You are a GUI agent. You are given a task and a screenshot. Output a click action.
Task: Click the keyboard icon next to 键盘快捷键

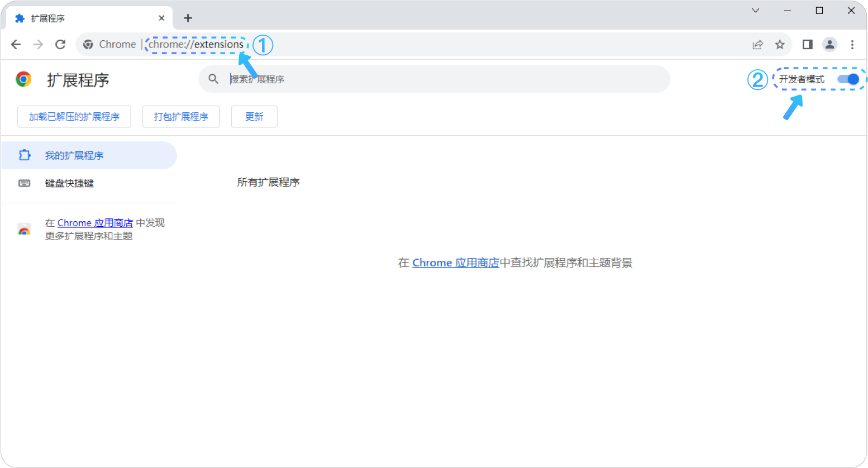click(x=25, y=183)
